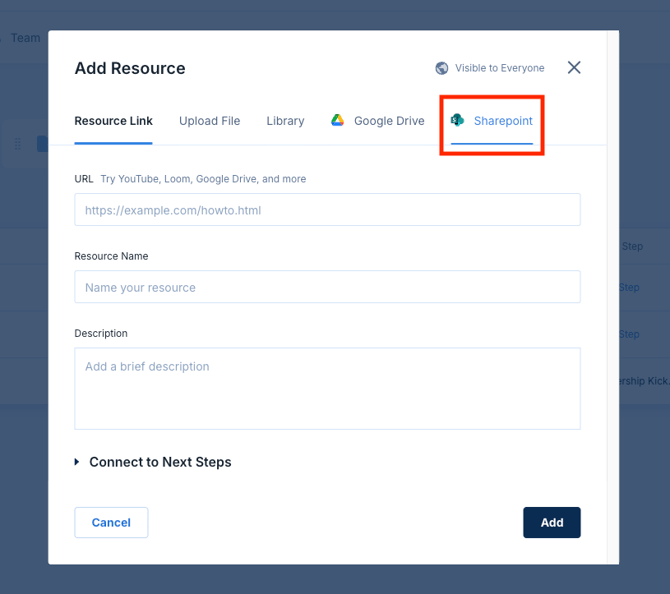Viewport: 670px width, 594px height.
Task: Close the Add Resource dialog
Action: (574, 68)
